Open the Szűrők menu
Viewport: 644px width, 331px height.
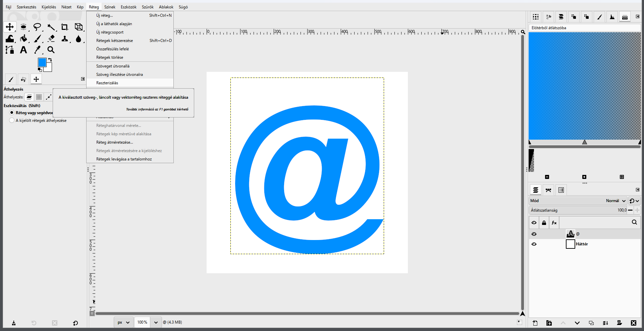click(x=148, y=7)
